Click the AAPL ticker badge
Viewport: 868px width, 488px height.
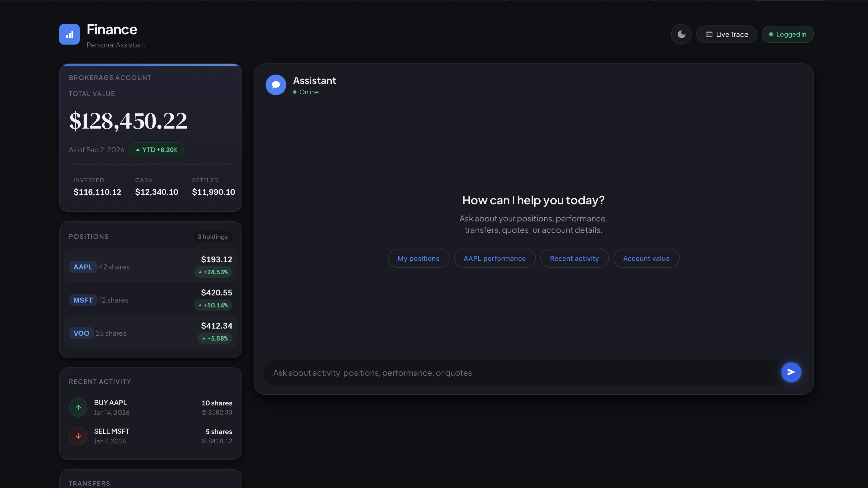pos(83,267)
